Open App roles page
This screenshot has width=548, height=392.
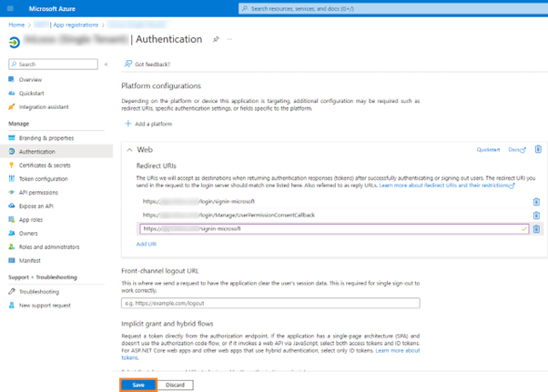[31, 219]
